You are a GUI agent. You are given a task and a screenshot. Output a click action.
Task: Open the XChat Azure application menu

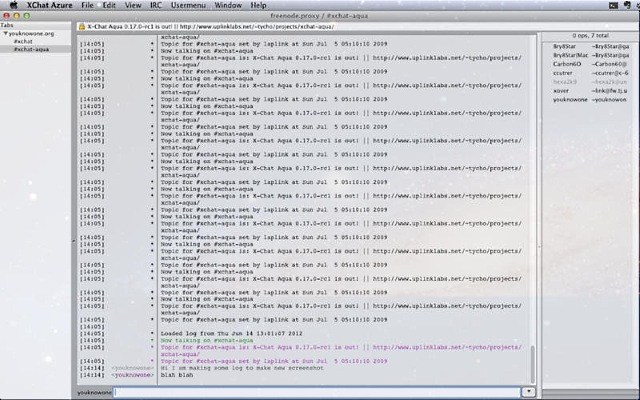(56, 5)
